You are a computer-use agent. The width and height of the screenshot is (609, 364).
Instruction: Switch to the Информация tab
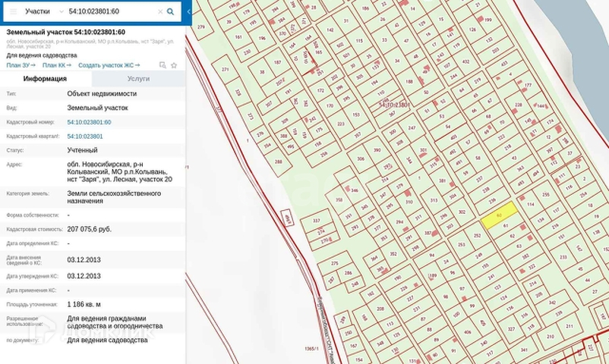[45, 78]
